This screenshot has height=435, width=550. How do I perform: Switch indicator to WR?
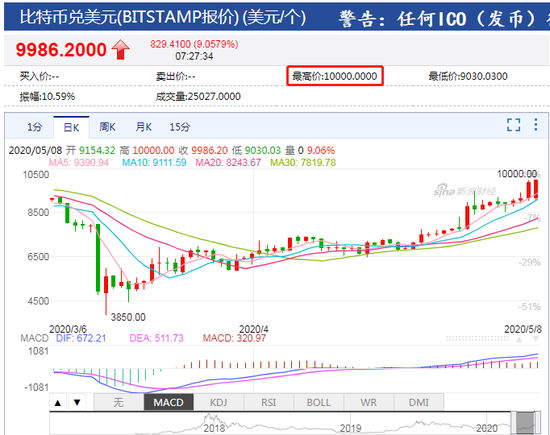tap(369, 402)
